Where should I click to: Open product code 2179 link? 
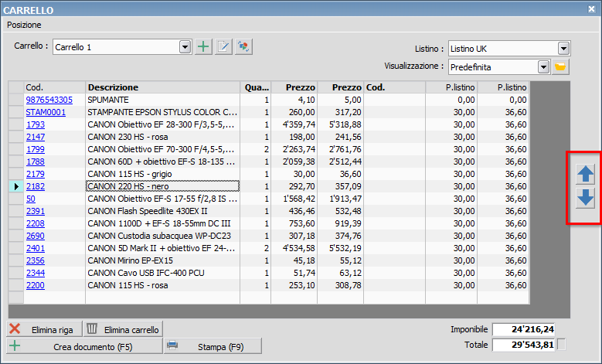[x=36, y=174]
